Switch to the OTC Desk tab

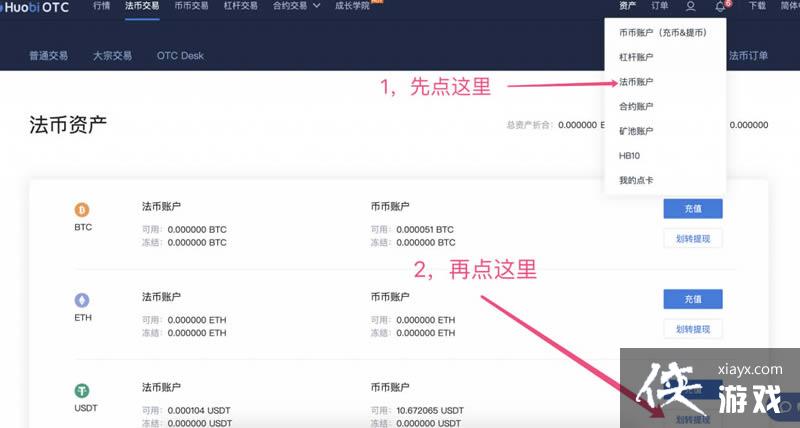point(180,56)
